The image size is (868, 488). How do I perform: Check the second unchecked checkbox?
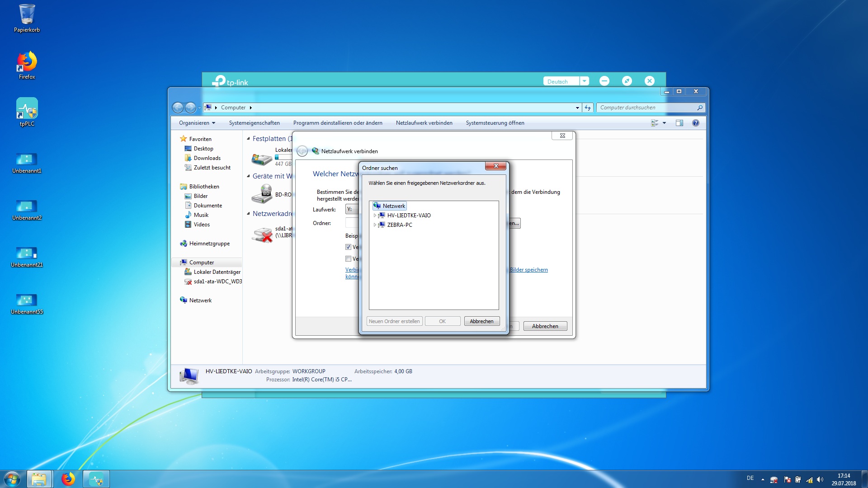[348, 259]
